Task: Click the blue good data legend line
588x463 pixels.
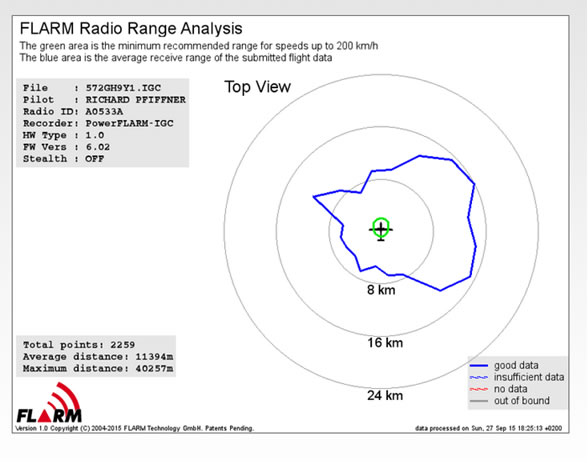Action: click(x=479, y=366)
